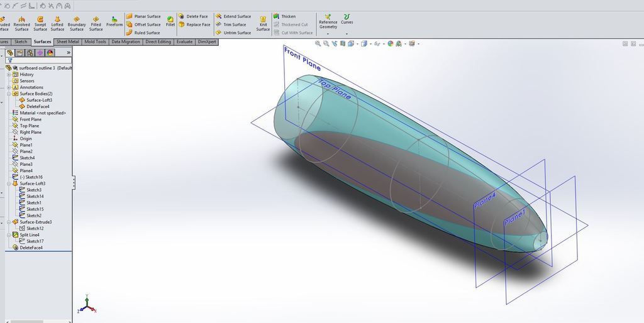This screenshot has width=644, height=323.
Task: Activate the Freeform surface tool
Action: (114, 21)
